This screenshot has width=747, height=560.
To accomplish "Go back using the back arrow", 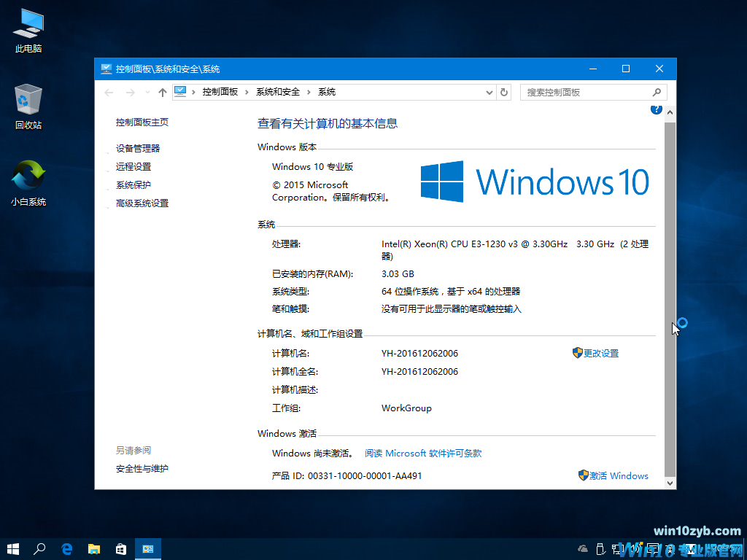I will click(108, 92).
